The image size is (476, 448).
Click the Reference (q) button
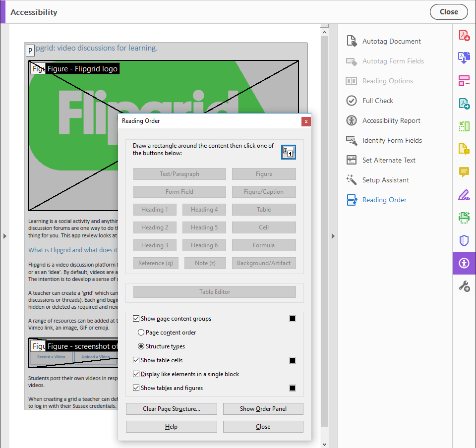coord(156,263)
